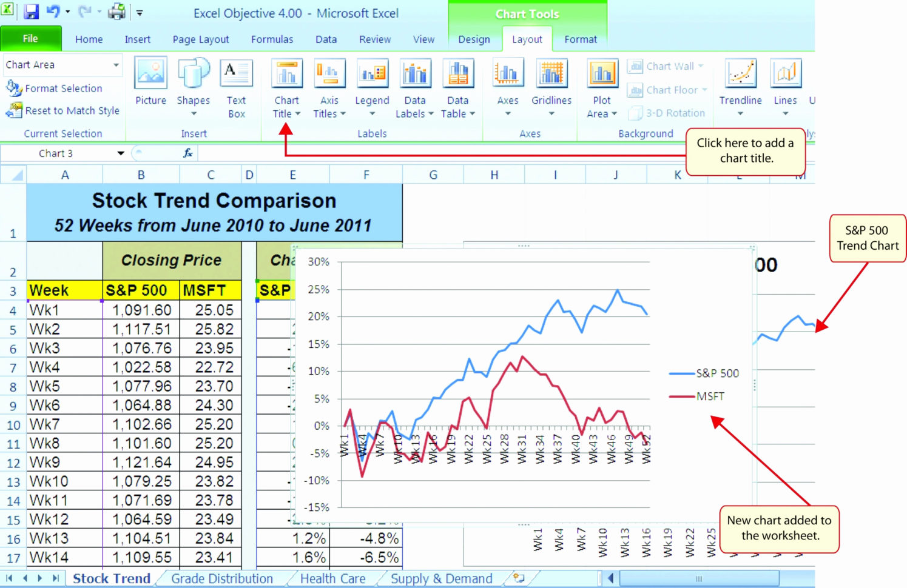Click the S&P 500 value 1,091.60
The width and height of the screenshot is (907, 588).
(x=141, y=310)
